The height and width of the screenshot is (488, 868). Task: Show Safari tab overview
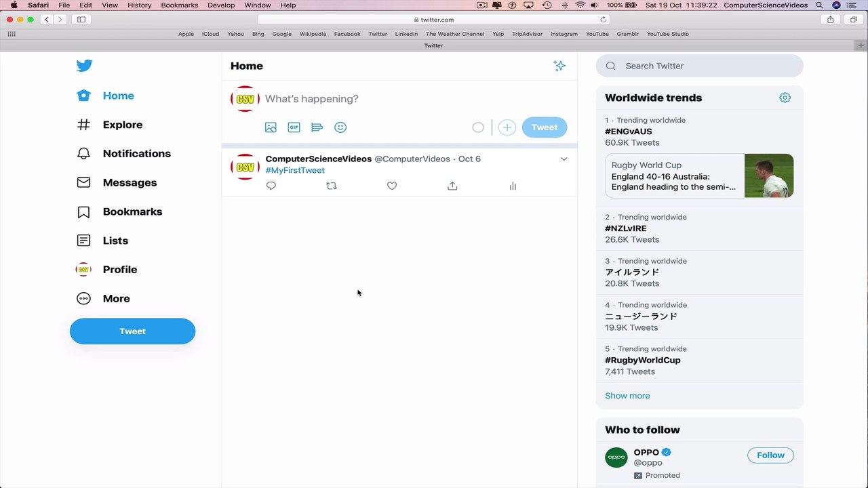[854, 20]
